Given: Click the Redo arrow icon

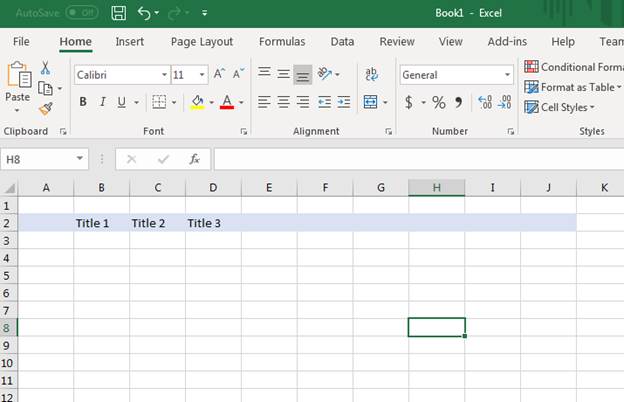Looking at the screenshot, I should pyautogui.click(x=175, y=13).
